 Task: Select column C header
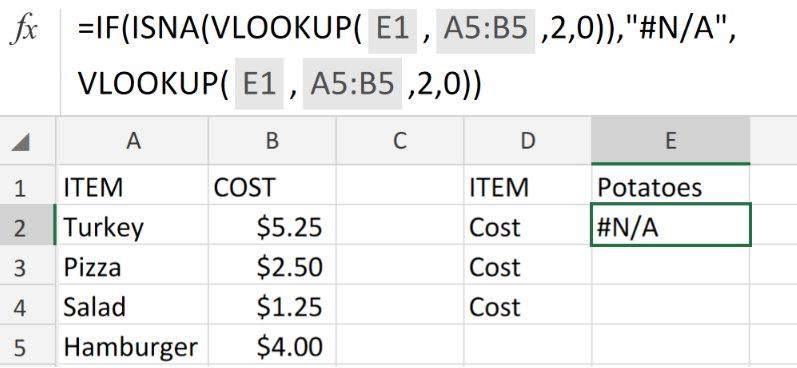pos(400,141)
